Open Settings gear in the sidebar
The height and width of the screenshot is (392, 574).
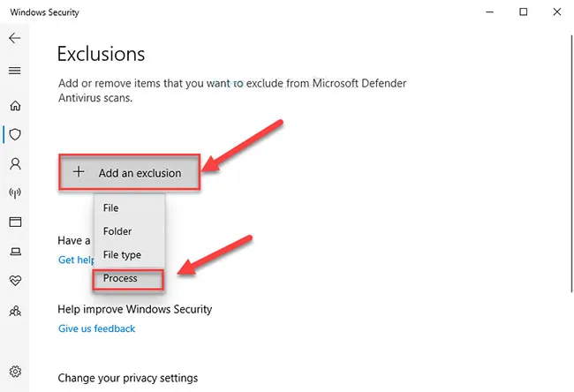[14, 372]
